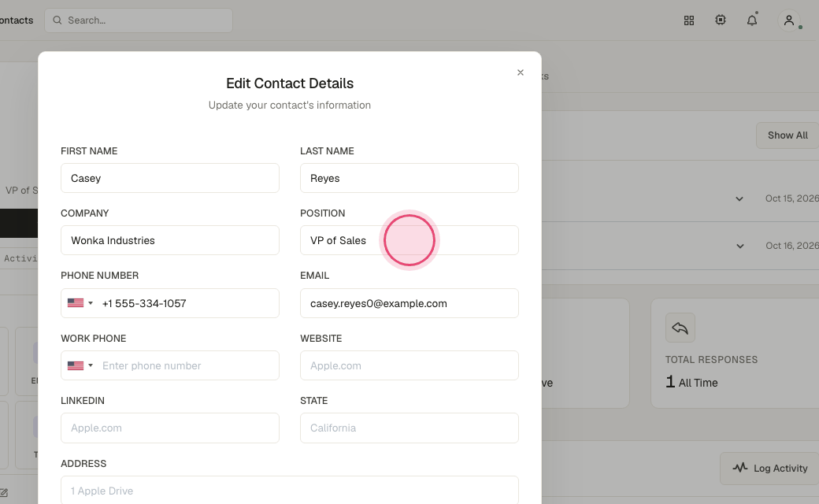Open the notifications bell

pos(751,20)
